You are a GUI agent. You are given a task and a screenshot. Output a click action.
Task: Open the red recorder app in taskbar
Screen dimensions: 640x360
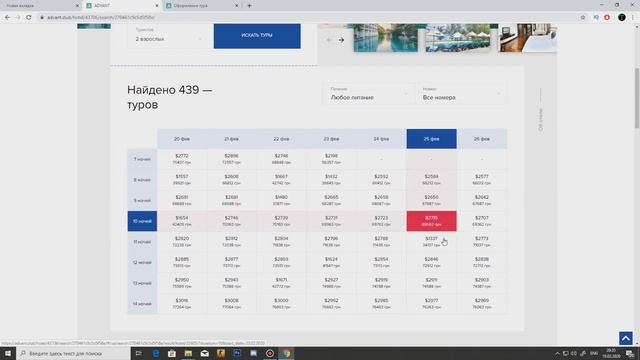pos(270,353)
